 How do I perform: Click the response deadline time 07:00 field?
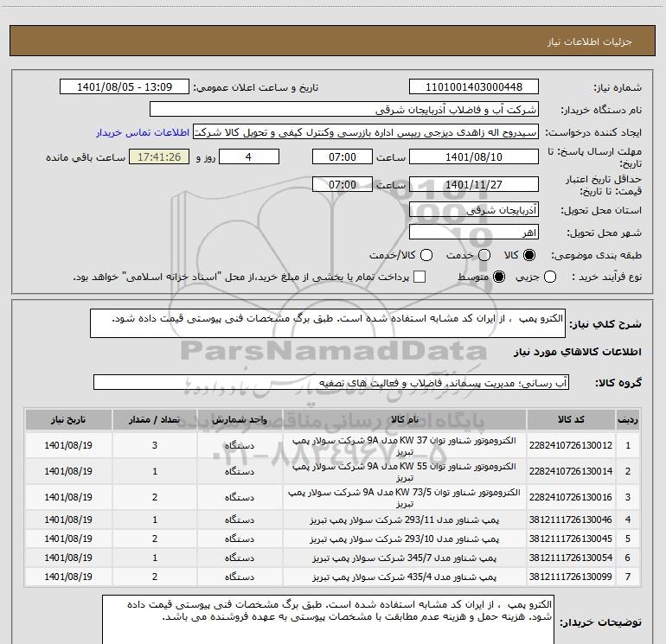pyautogui.click(x=343, y=156)
